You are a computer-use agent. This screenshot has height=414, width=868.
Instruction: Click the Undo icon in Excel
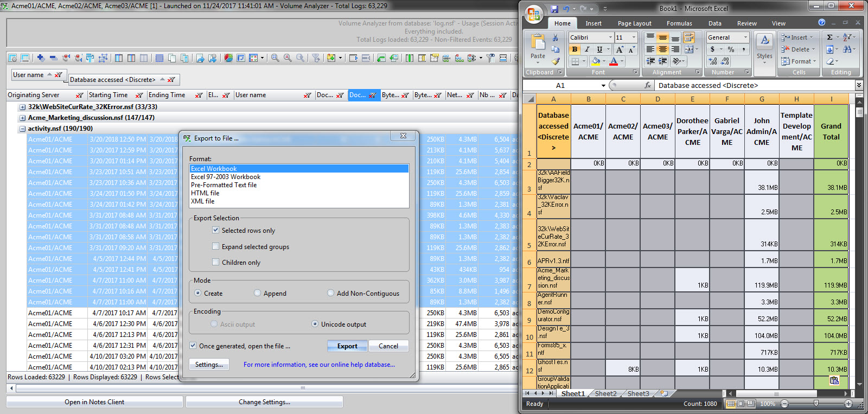pos(566,9)
